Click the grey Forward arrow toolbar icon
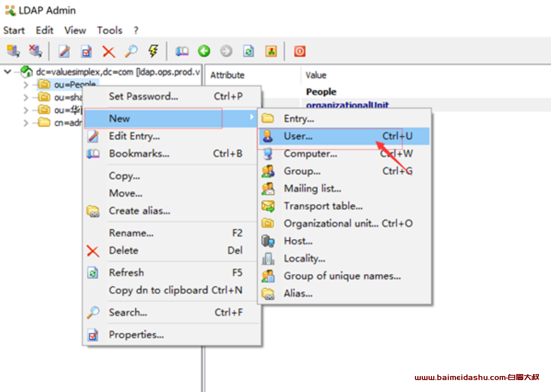551x392 pixels. 226,51
